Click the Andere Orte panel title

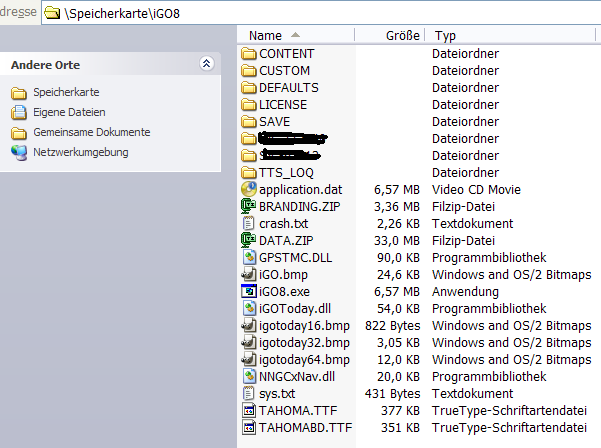coord(46,65)
